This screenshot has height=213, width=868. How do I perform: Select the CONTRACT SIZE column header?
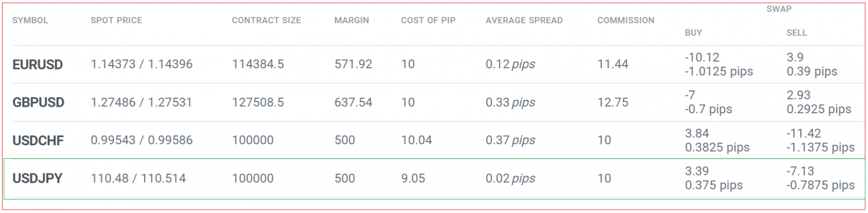(266, 21)
